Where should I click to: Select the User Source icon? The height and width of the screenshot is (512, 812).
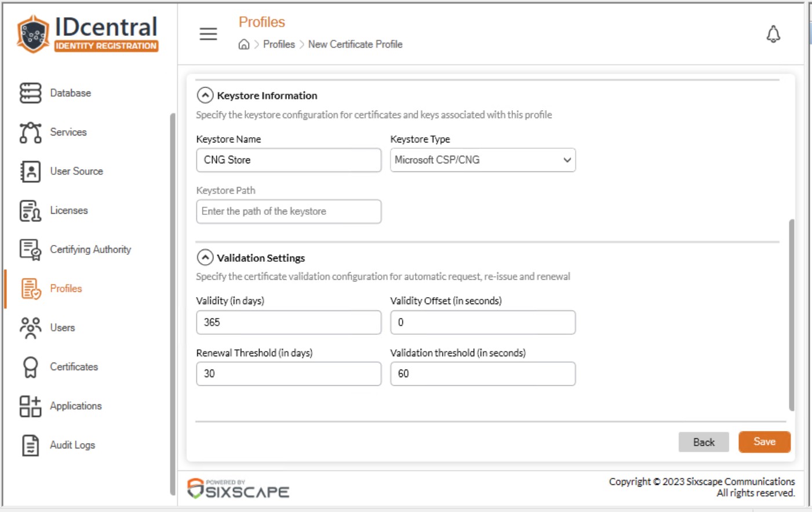30,171
